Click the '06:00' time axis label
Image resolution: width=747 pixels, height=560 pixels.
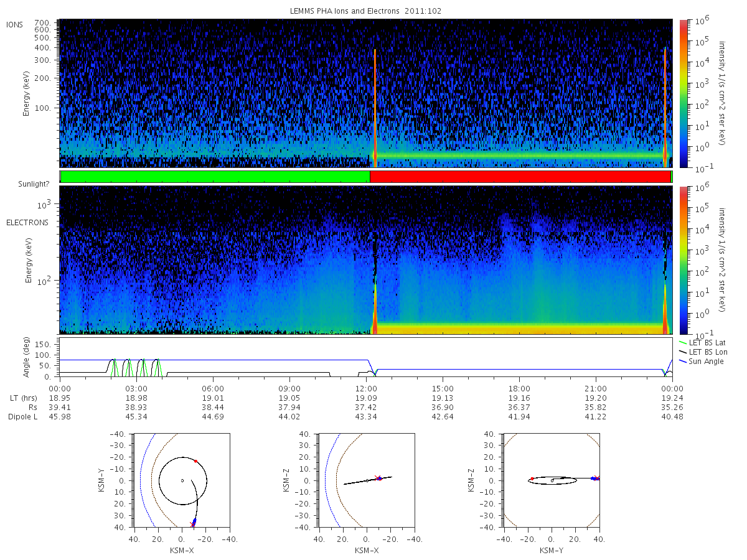(x=213, y=388)
